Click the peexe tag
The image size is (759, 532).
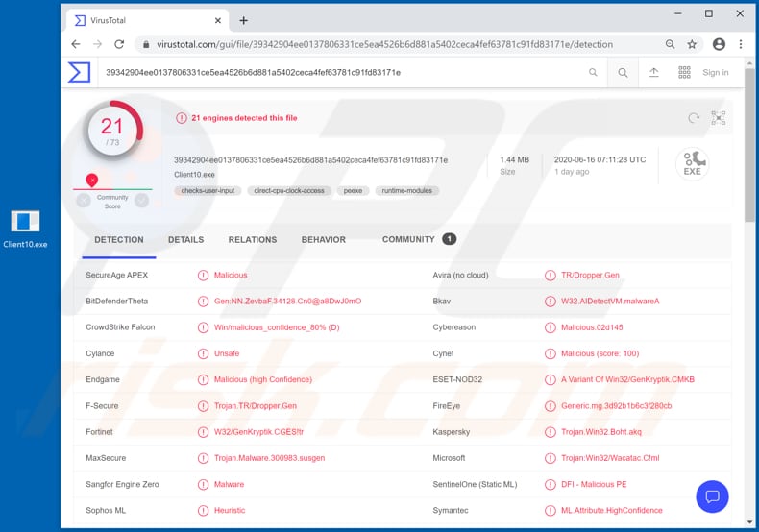click(x=353, y=191)
